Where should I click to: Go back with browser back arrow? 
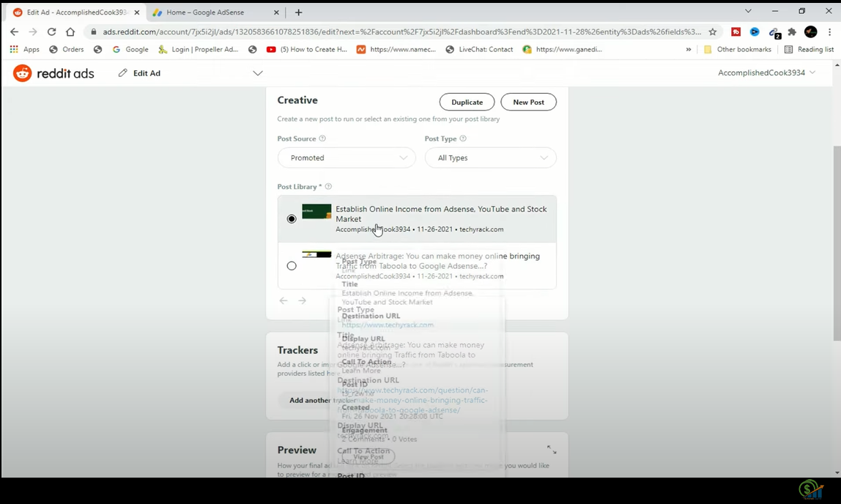click(15, 31)
